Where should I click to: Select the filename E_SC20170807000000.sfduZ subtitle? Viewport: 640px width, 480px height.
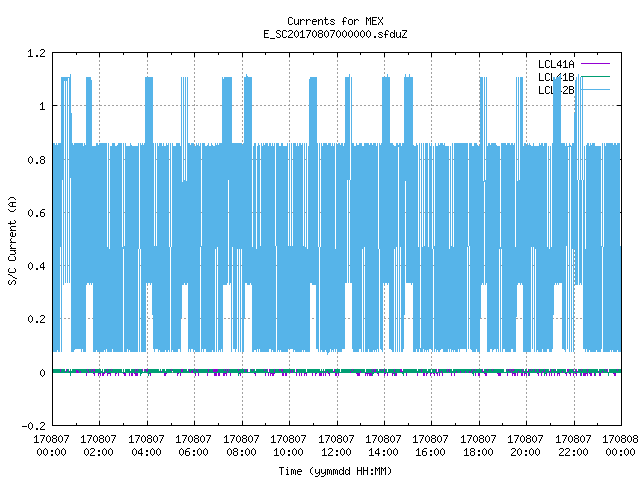point(335,34)
